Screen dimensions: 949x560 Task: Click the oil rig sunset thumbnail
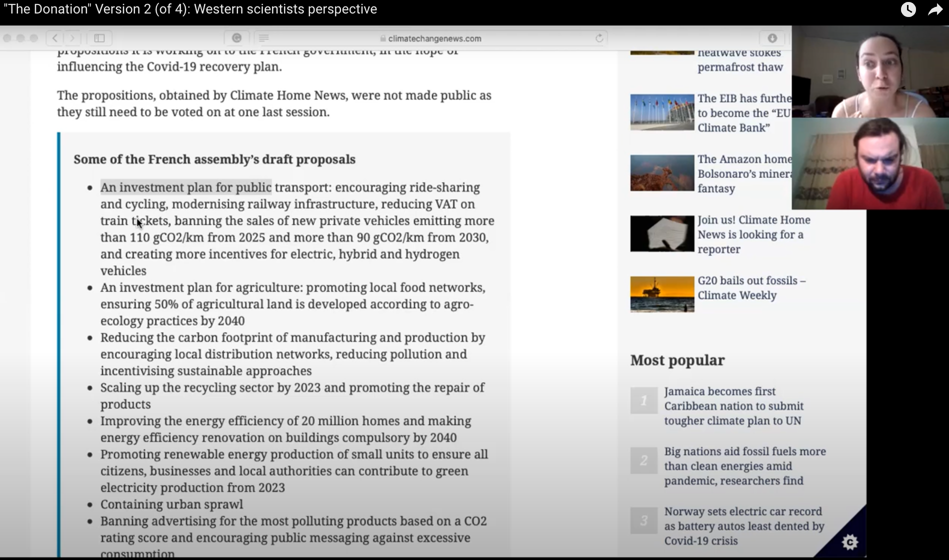(662, 294)
